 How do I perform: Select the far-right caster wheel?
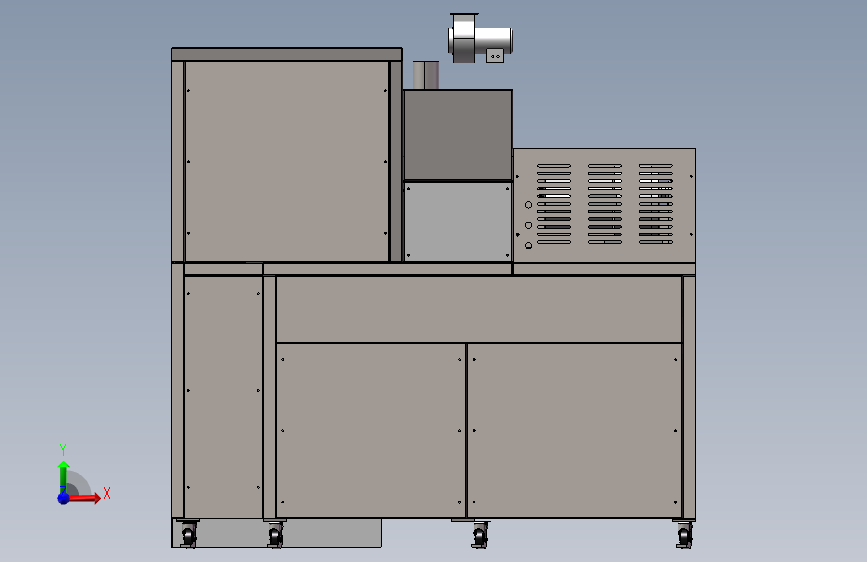click(685, 534)
